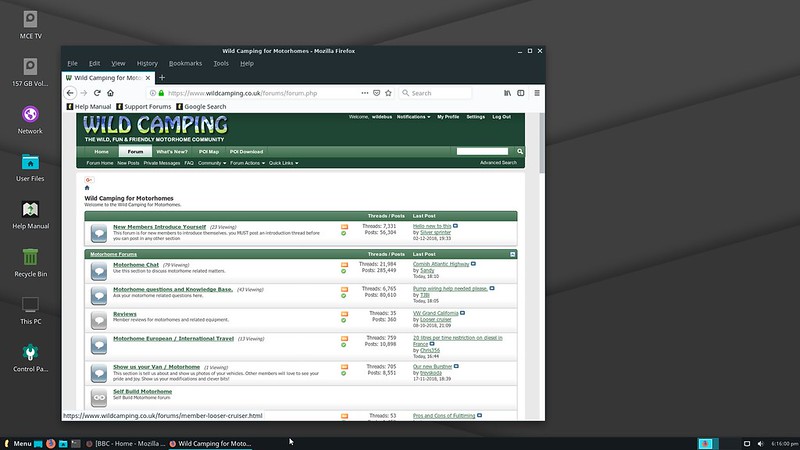Image resolution: width=800 pixels, height=450 pixels.
Task: Click the Google+ share button
Action: click(x=89, y=179)
